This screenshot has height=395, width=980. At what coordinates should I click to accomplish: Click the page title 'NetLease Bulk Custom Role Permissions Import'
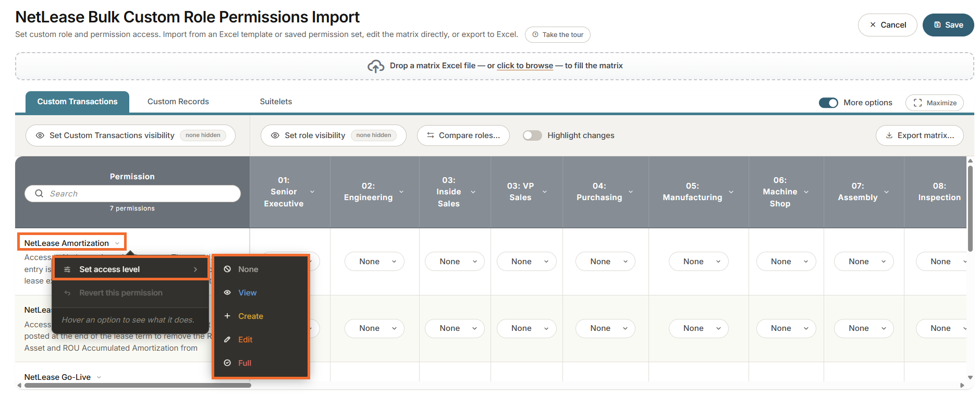[x=188, y=17]
